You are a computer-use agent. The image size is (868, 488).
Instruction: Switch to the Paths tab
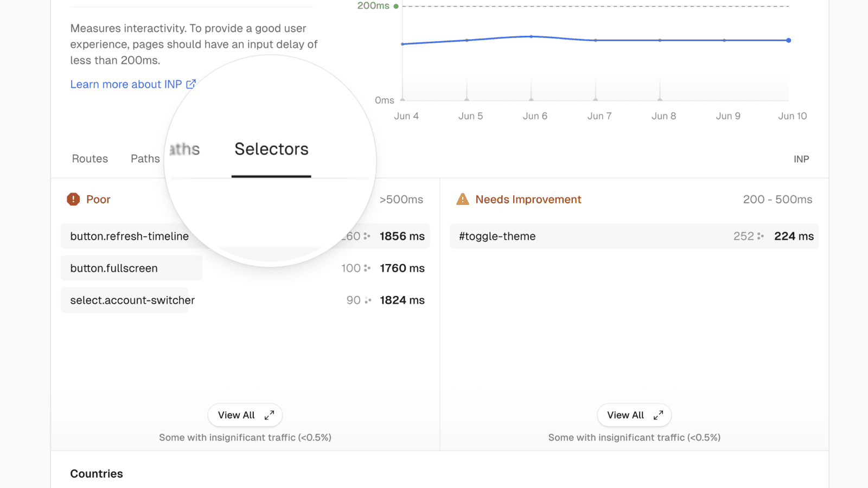(x=145, y=159)
